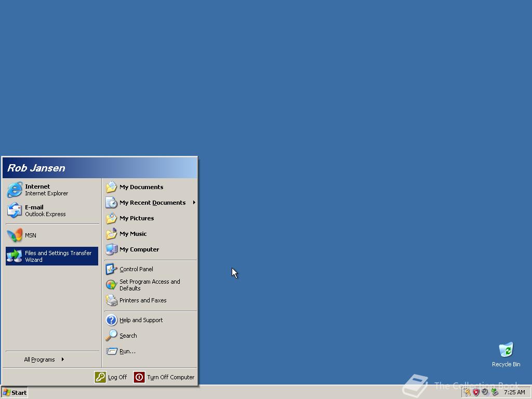Click the volume speaker tray icon
This screenshot has width=532, height=399.
click(485, 392)
